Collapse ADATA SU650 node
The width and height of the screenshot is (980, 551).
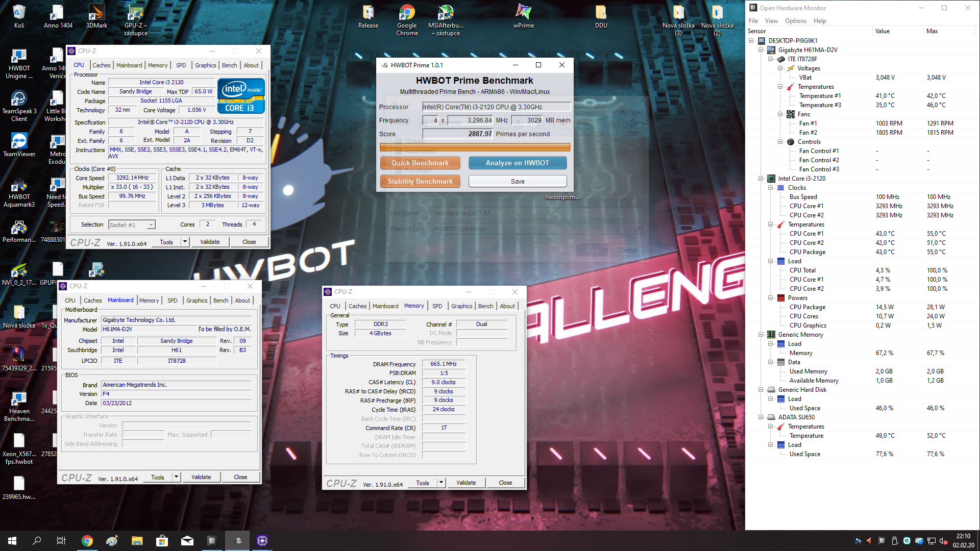[x=761, y=417]
